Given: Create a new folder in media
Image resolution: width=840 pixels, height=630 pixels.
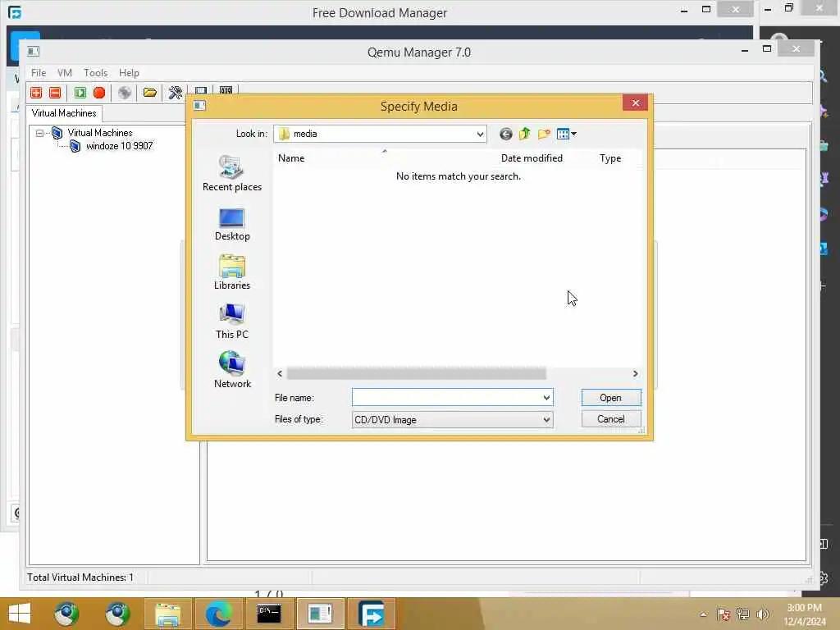Looking at the screenshot, I should (544, 134).
